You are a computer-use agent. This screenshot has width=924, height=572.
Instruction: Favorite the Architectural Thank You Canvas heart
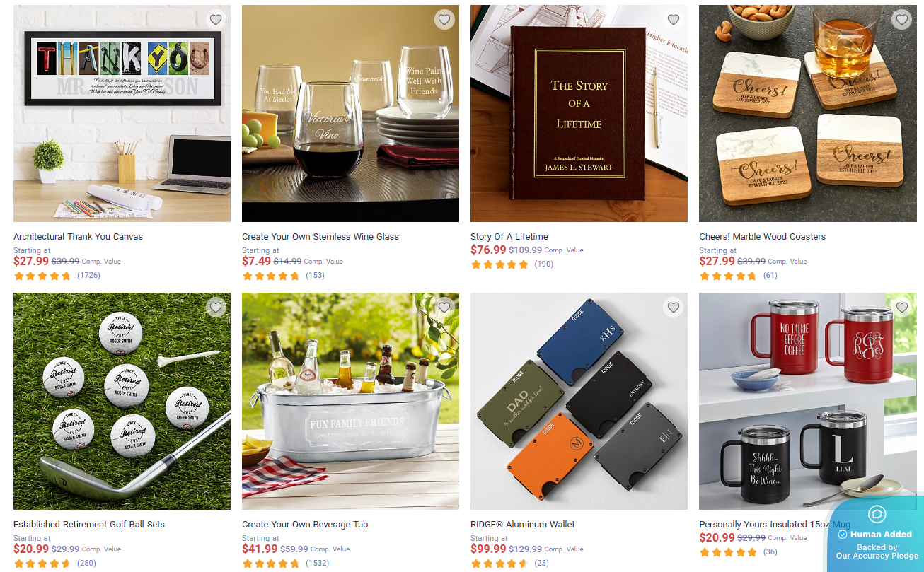[x=216, y=20]
